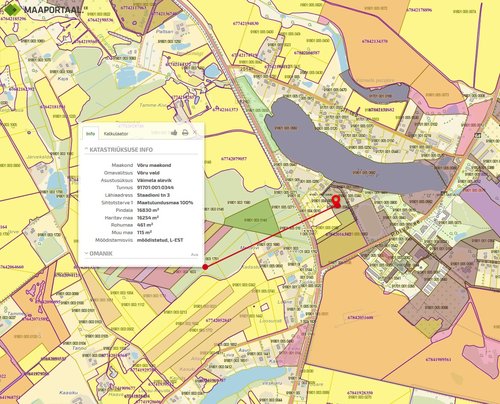Click the printer icon in the info popup

[x=185, y=133]
